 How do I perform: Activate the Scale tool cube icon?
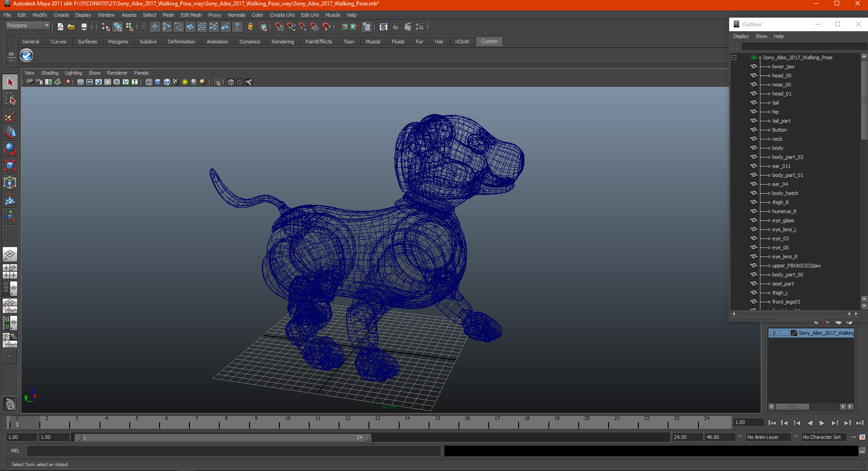tap(10, 166)
